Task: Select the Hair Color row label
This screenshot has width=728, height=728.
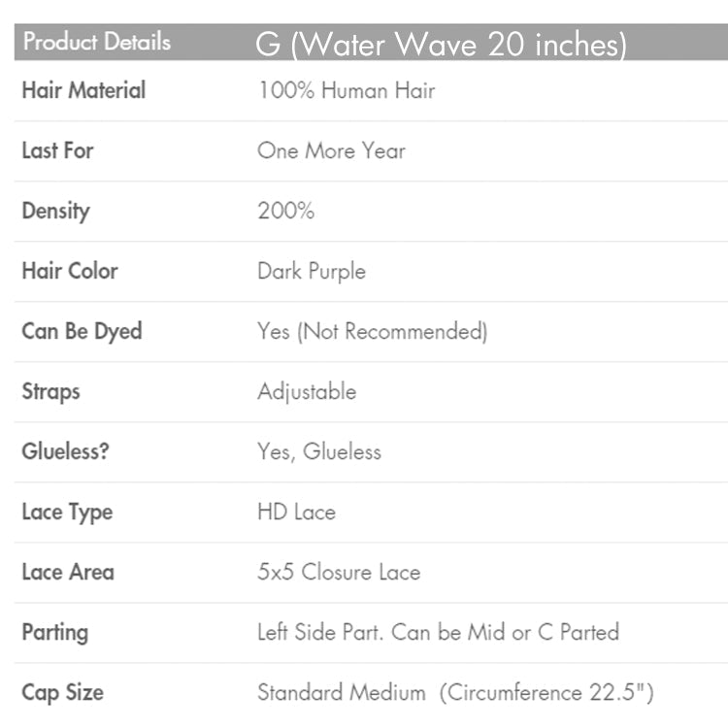Action: click(69, 271)
